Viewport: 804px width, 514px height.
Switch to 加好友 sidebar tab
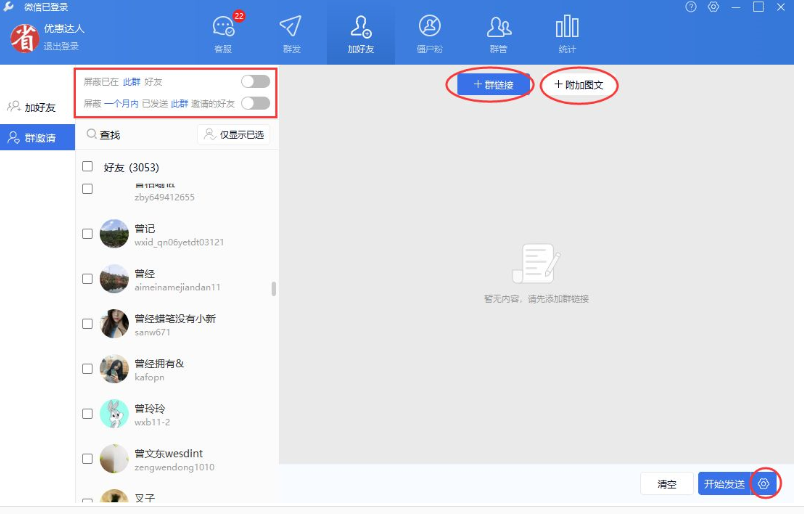tap(37, 107)
